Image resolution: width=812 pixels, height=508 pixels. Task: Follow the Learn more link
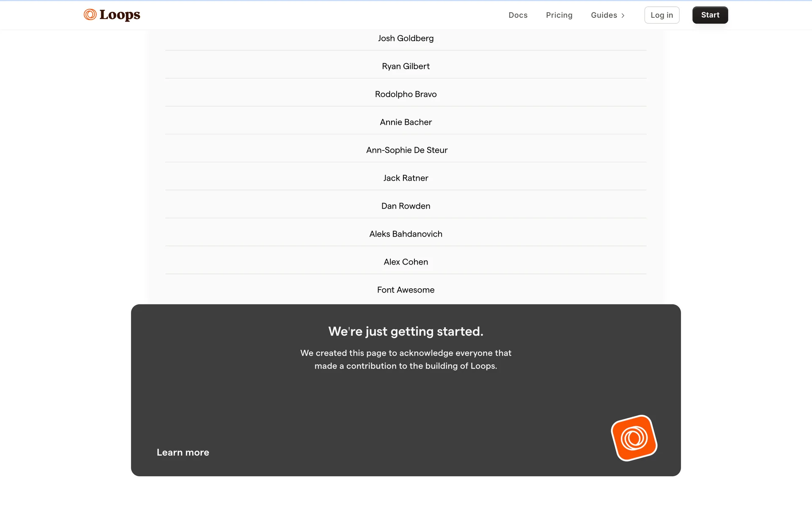click(183, 452)
